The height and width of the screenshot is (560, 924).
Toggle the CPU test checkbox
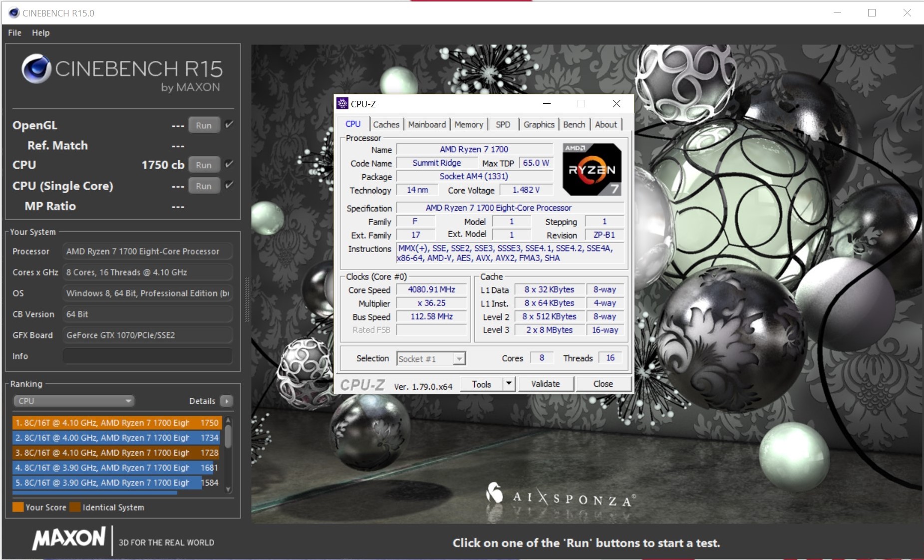[229, 164]
